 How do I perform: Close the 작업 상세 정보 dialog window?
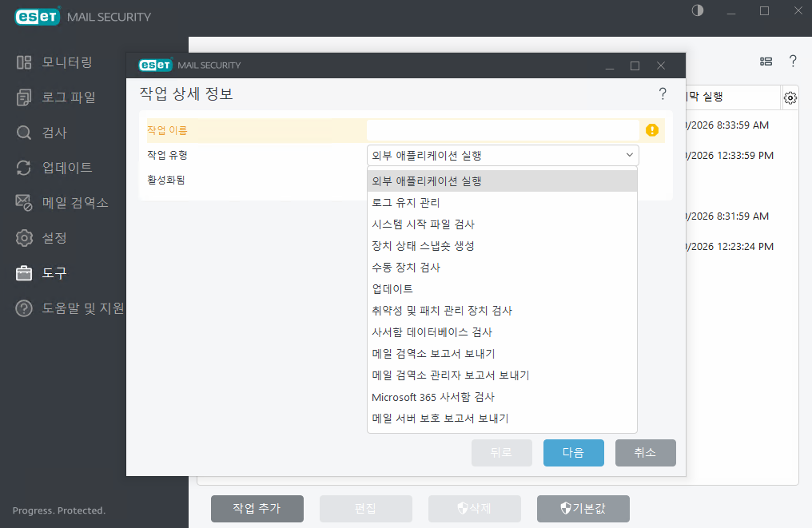pos(661,66)
